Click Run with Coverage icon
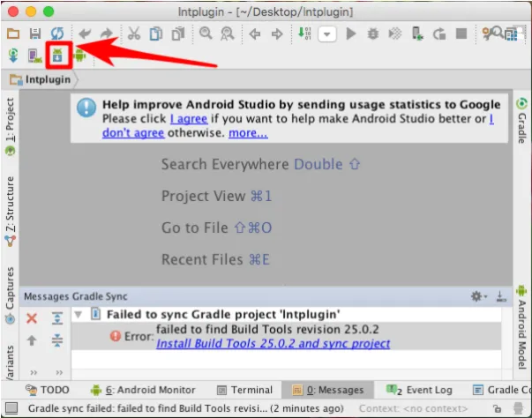This screenshot has width=532, height=418. 395,34
